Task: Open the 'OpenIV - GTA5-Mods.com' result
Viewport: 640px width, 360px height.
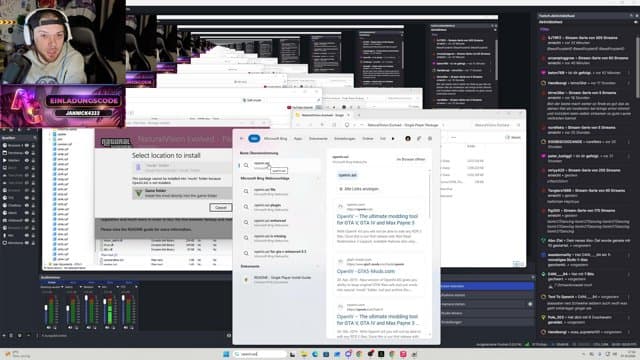Action: 366,271
